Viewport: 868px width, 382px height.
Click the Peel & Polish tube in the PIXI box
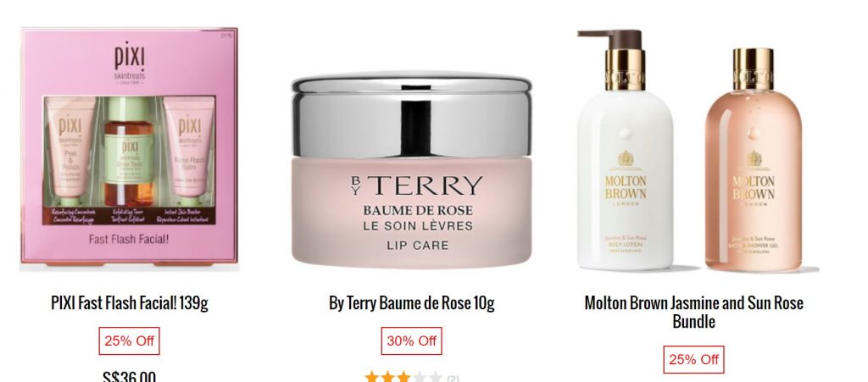(70, 149)
